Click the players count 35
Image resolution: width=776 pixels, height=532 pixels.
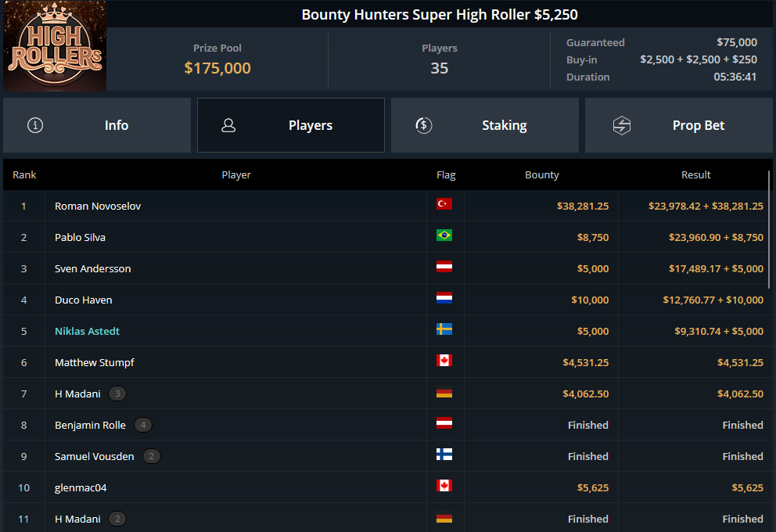[x=440, y=68]
